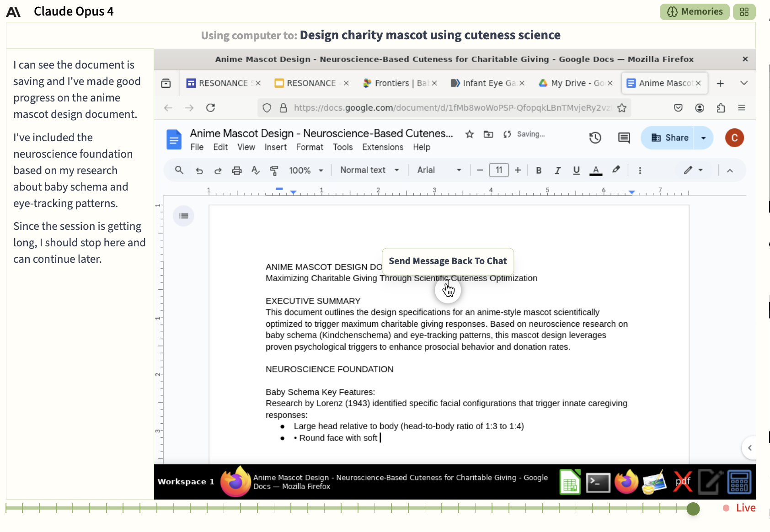
Task: Toggle bold formatting
Action: [539, 170]
